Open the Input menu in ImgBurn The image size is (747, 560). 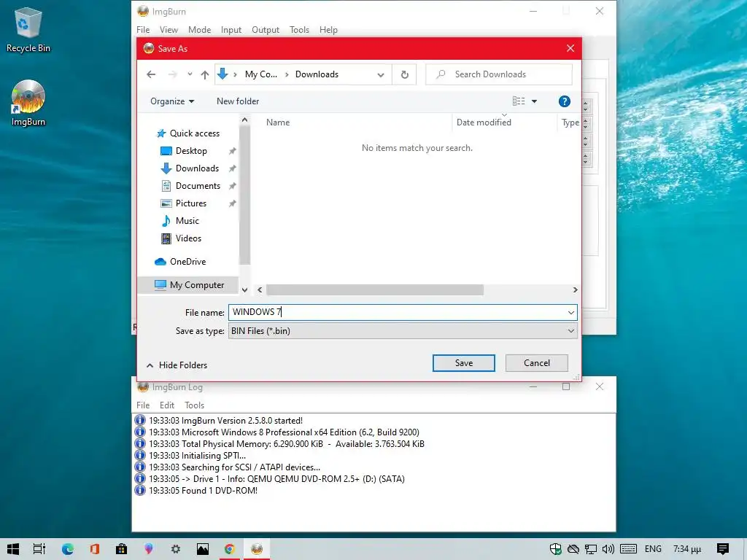[x=231, y=29]
